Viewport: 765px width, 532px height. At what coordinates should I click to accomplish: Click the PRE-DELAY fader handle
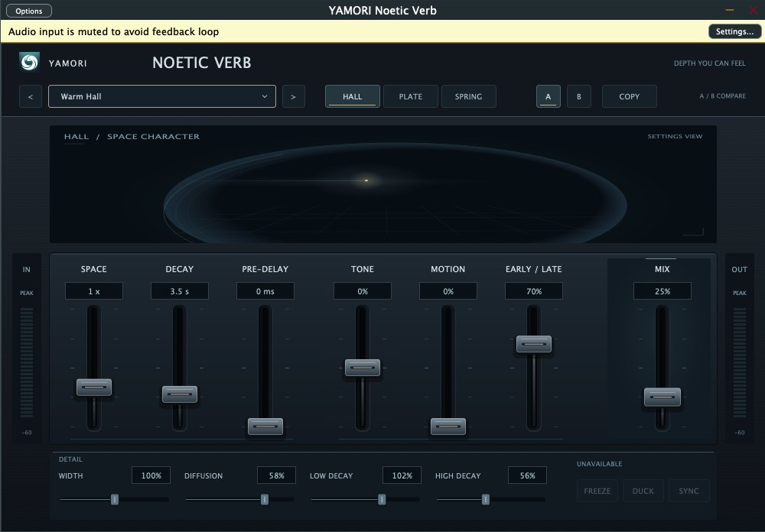[x=265, y=427]
